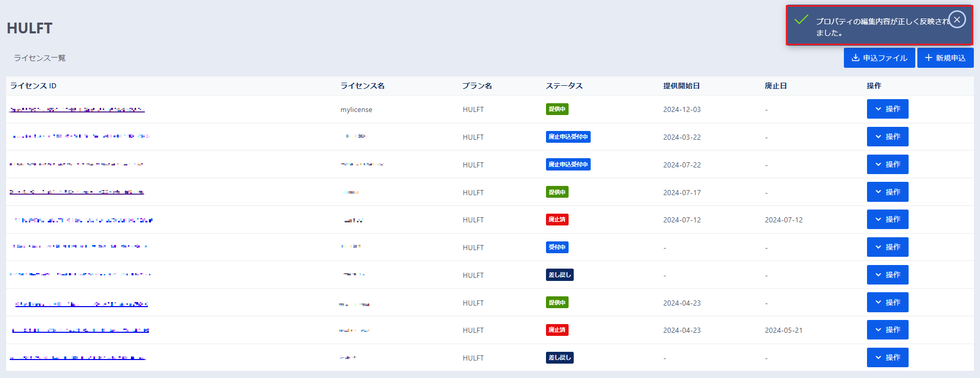This screenshot has width=980, height=378.
Task: Expand 操作 menu for the 2024-07-22 license
Action: coord(887,164)
